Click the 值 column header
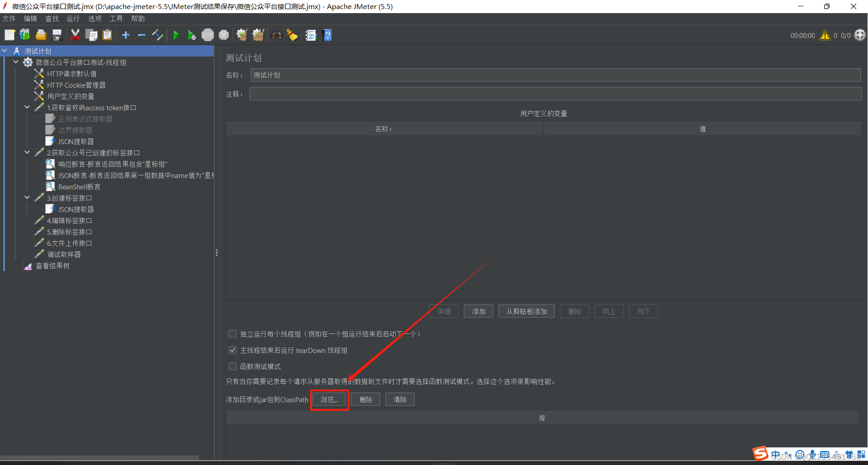 (x=703, y=129)
